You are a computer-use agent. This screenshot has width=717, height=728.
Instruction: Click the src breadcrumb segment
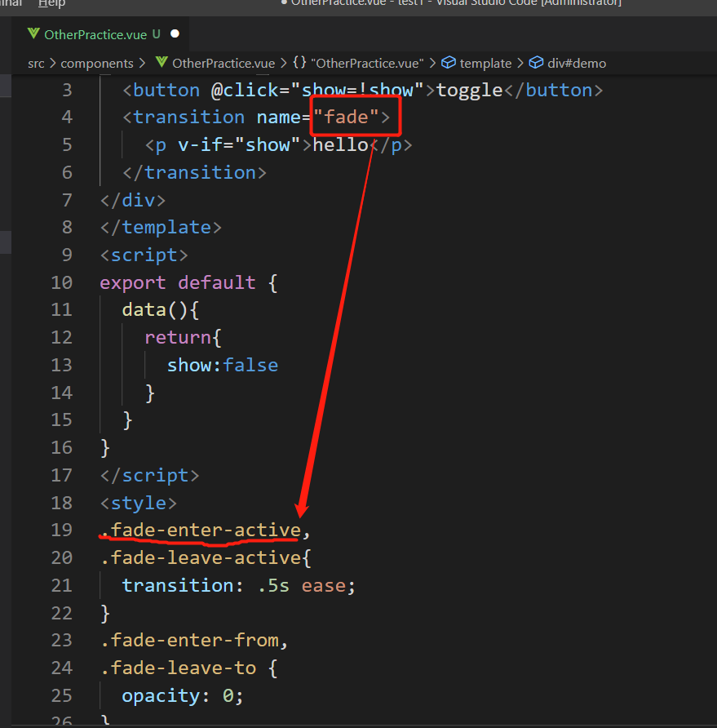36,64
